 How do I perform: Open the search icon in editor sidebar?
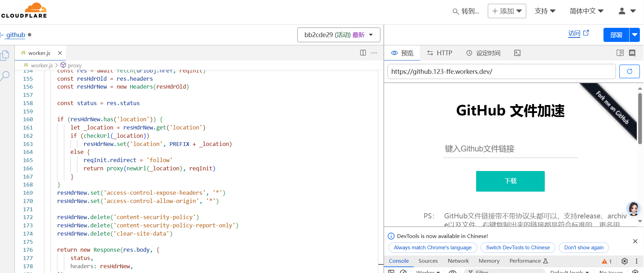tap(5, 76)
